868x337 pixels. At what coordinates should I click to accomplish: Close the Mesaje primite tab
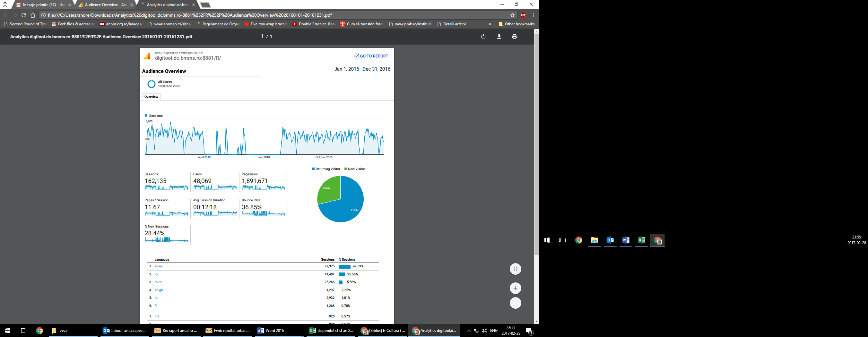coord(70,5)
